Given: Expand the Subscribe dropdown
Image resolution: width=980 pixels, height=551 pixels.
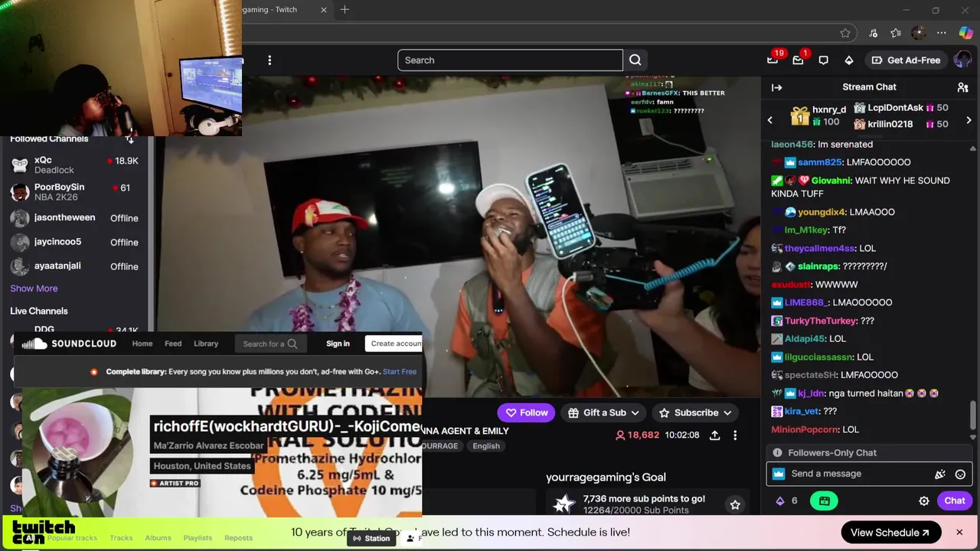Looking at the screenshot, I should pyautogui.click(x=695, y=412).
